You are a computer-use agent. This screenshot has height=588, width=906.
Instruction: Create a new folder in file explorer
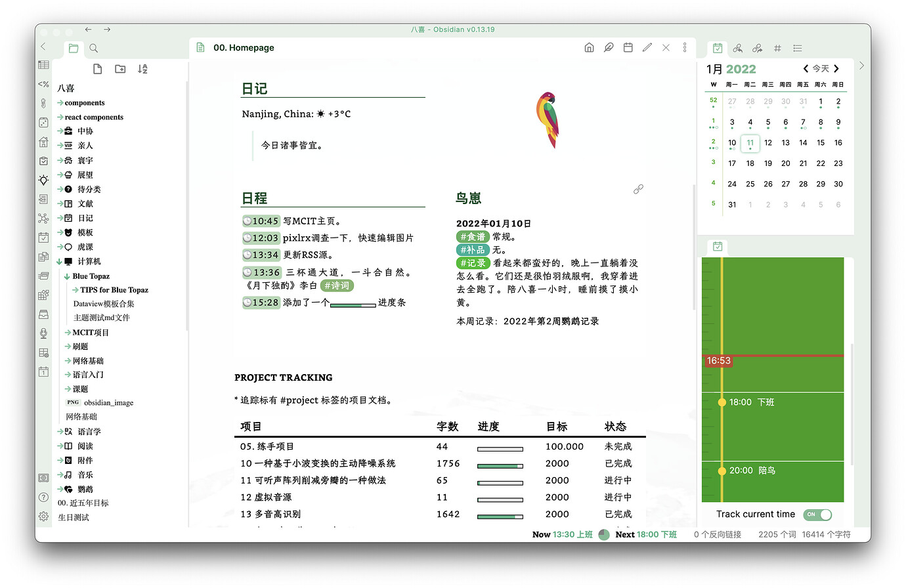point(120,69)
